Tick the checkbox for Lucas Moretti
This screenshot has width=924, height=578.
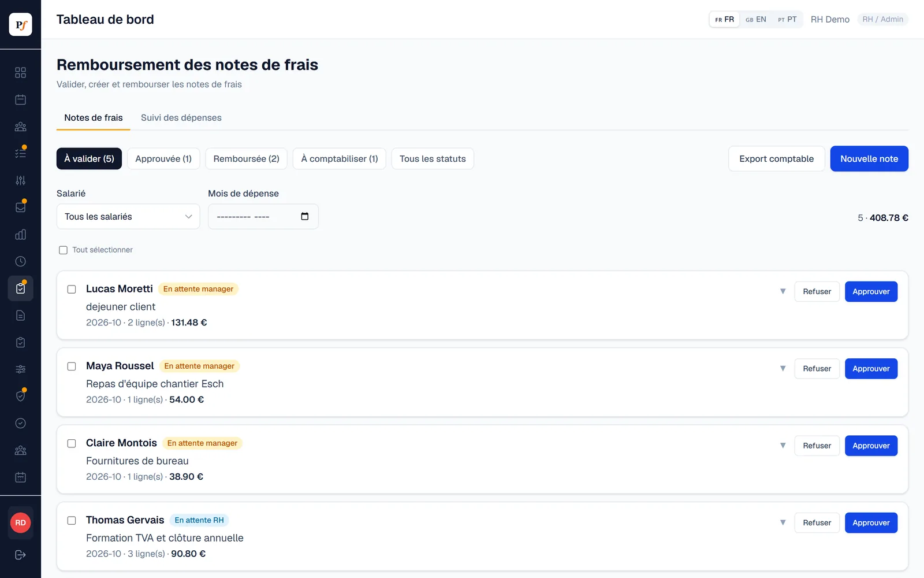point(72,289)
